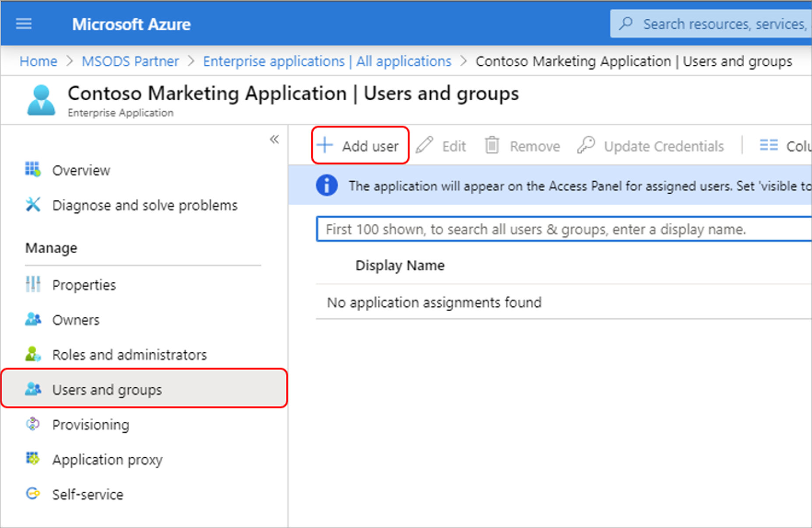The height and width of the screenshot is (528, 812).
Task: Click the Self-service icon
Action: [x=33, y=493]
